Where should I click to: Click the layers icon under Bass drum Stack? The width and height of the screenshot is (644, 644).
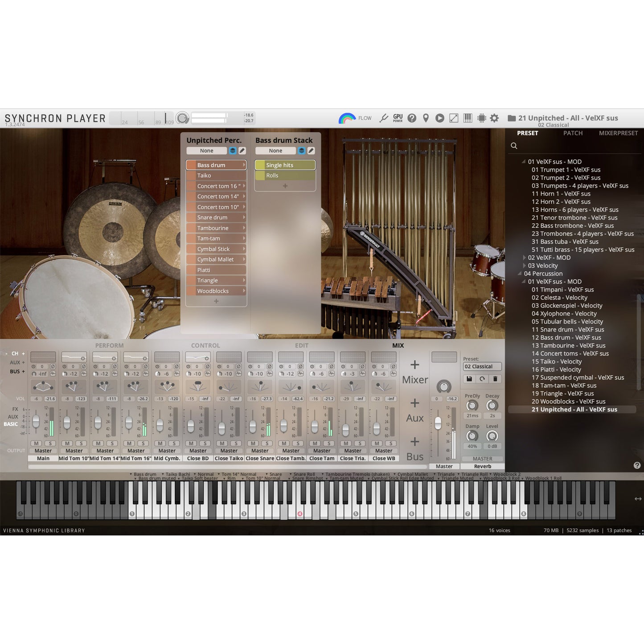(x=302, y=151)
